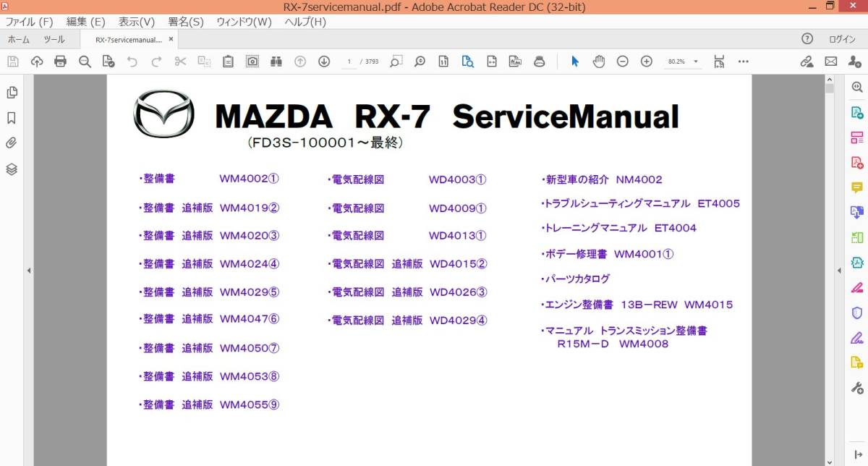Upload file to cloud icon
The width and height of the screenshot is (868, 466).
[37, 62]
